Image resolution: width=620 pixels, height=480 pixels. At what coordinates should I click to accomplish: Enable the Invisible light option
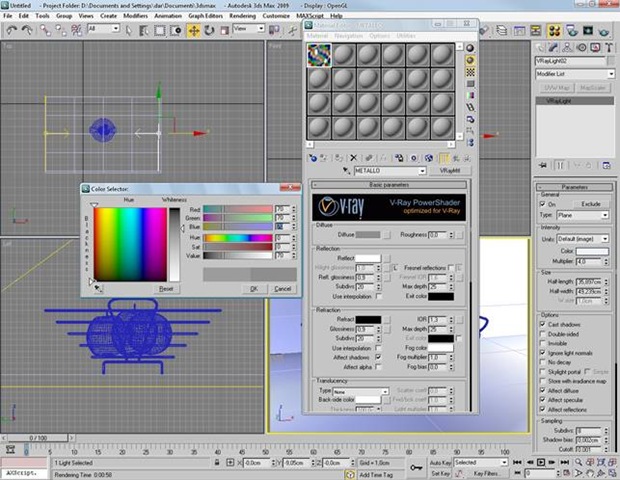coord(540,341)
